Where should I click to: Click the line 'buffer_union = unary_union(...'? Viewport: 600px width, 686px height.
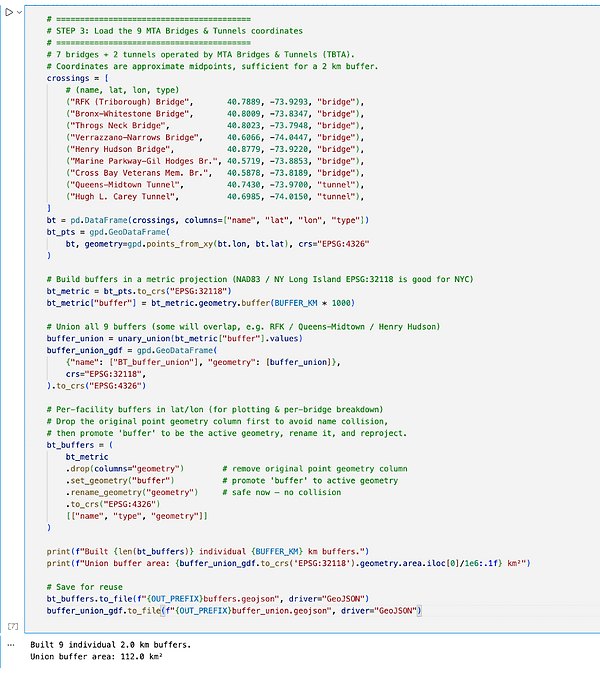(175, 338)
